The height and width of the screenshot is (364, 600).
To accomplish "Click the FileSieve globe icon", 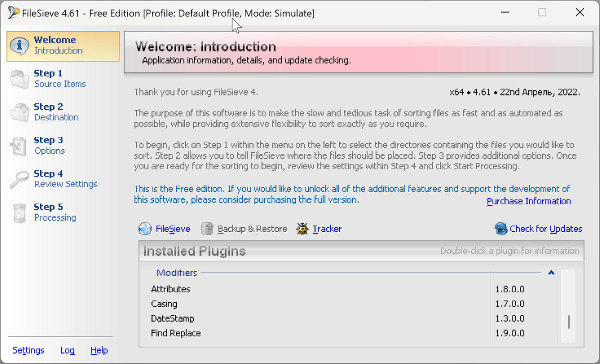I will pyautogui.click(x=145, y=229).
